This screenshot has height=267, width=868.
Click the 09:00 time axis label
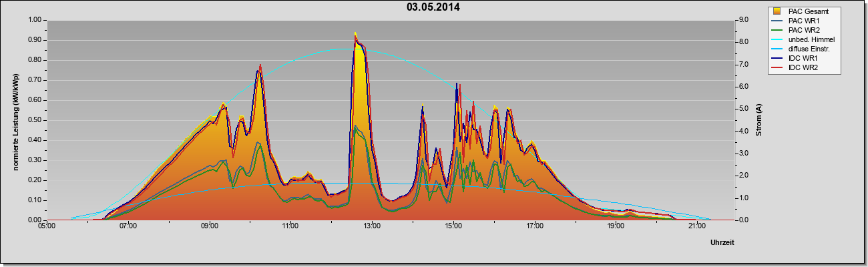tap(209, 226)
